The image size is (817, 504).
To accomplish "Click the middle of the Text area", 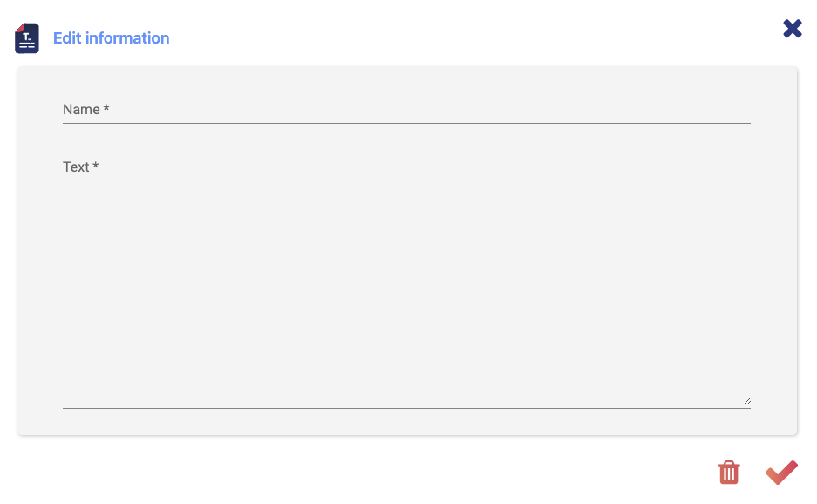I will tap(406, 288).
